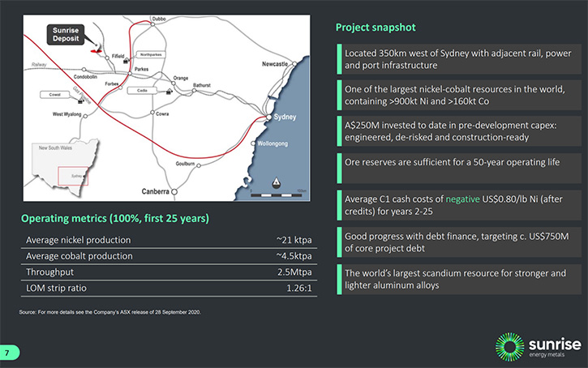The height and width of the screenshot is (368, 588).
Task: Click the Wollongong label on map
Action: pos(273,143)
